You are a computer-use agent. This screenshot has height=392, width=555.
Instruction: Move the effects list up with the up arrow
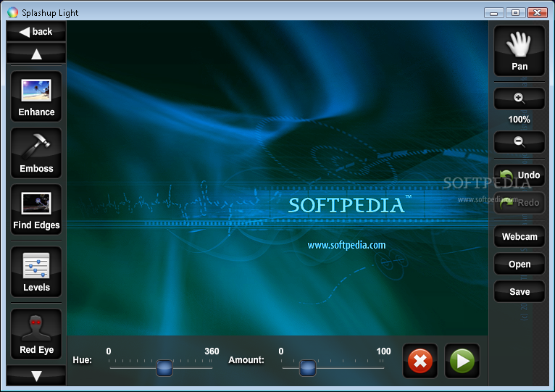36,54
